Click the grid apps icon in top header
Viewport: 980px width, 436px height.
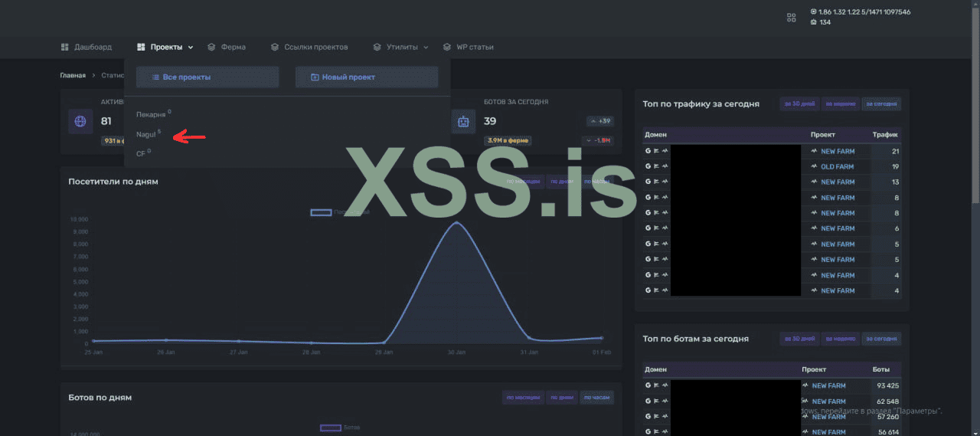click(791, 17)
